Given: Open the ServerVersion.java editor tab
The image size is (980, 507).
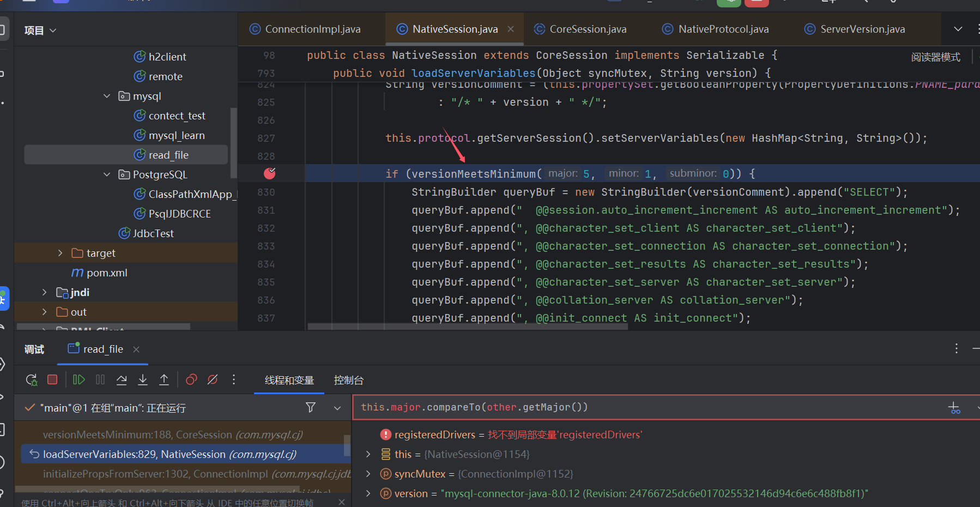Looking at the screenshot, I should click(855, 29).
